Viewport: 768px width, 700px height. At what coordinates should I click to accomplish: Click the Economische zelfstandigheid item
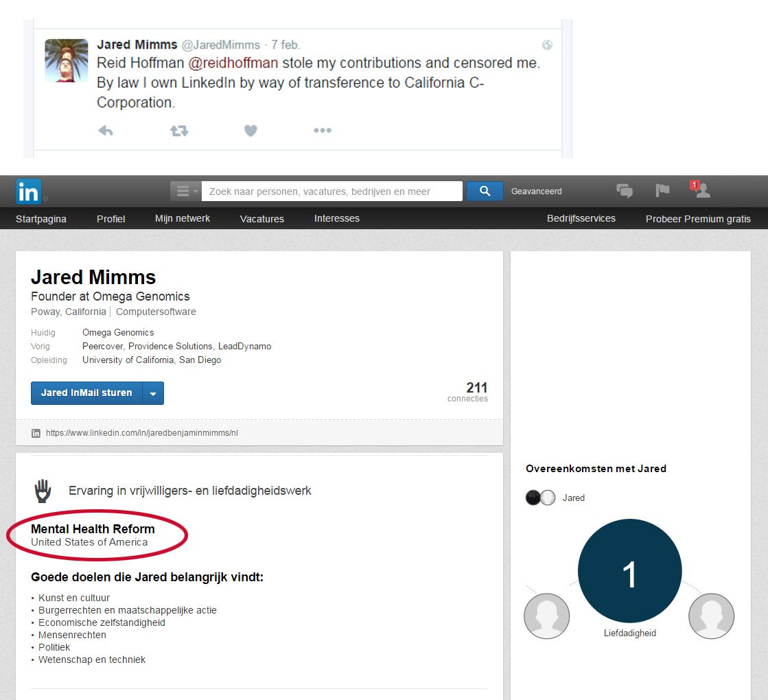pos(102,622)
